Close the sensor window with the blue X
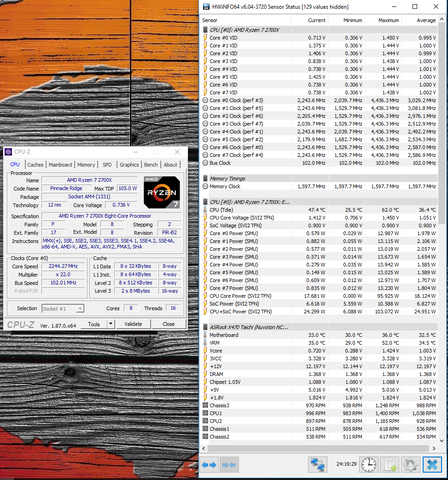Screen dimensions: 448x480 pyautogui.click(x=432, y=464)
